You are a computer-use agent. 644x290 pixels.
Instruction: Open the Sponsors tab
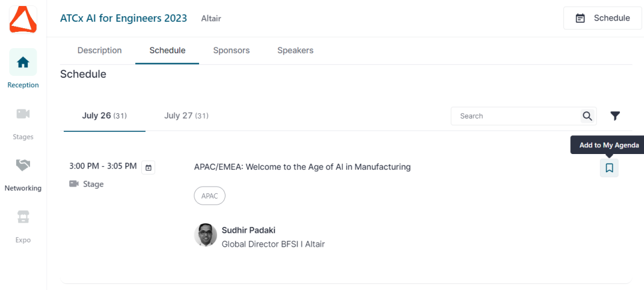(232, 51)
